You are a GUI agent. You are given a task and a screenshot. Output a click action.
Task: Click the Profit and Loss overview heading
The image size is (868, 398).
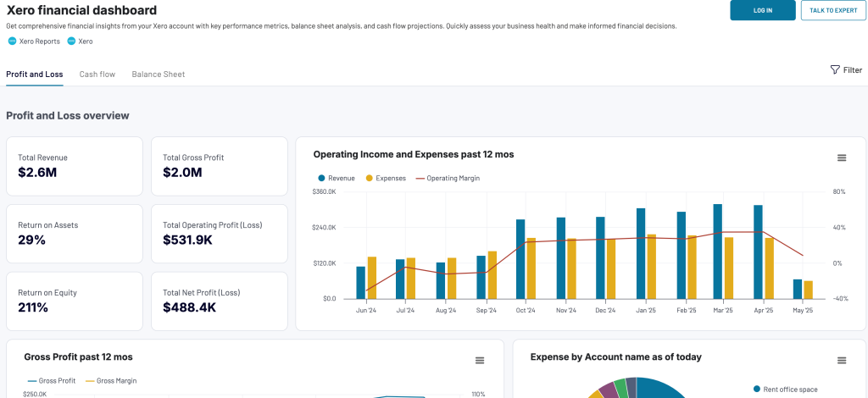[x=68, y=115]
